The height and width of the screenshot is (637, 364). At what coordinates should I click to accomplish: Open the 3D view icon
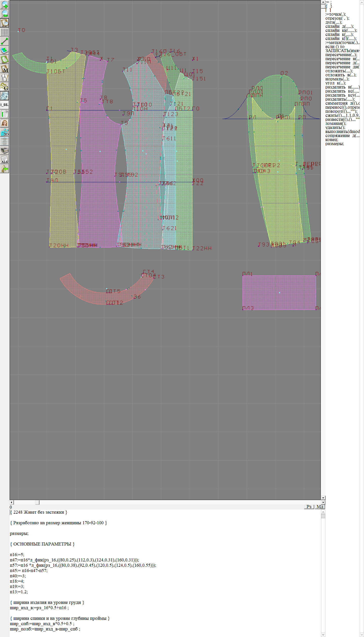click(5, 132)
